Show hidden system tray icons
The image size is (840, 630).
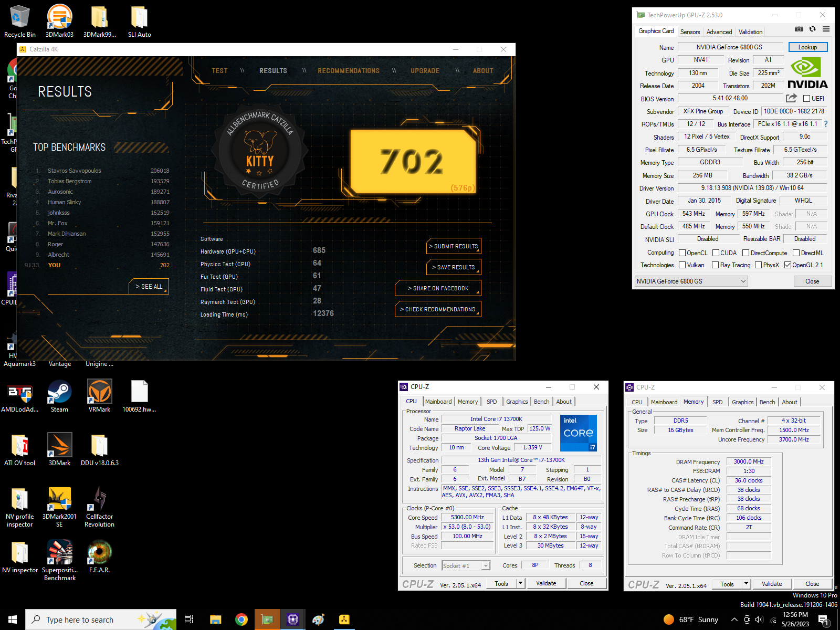click(734, 619)
